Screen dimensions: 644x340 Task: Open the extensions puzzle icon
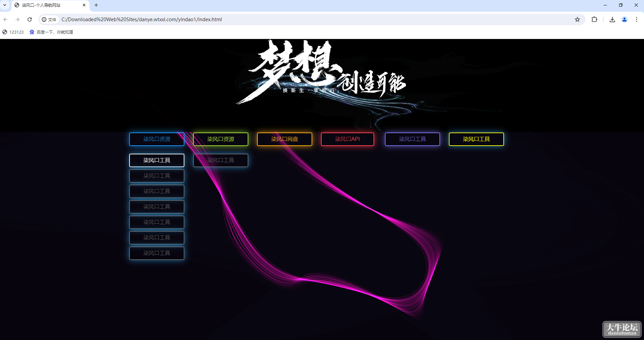(595, 20)
